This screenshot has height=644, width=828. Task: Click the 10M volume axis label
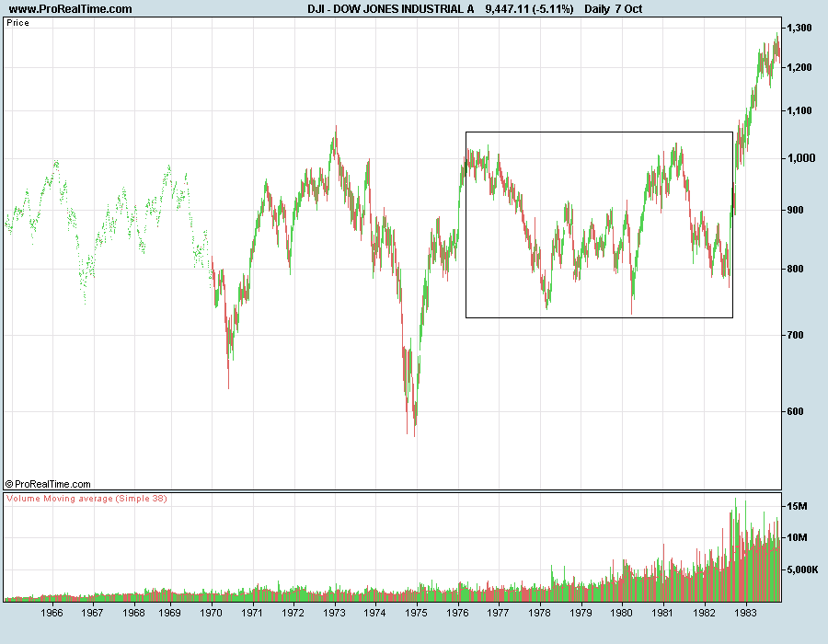[x=797, y=537]
